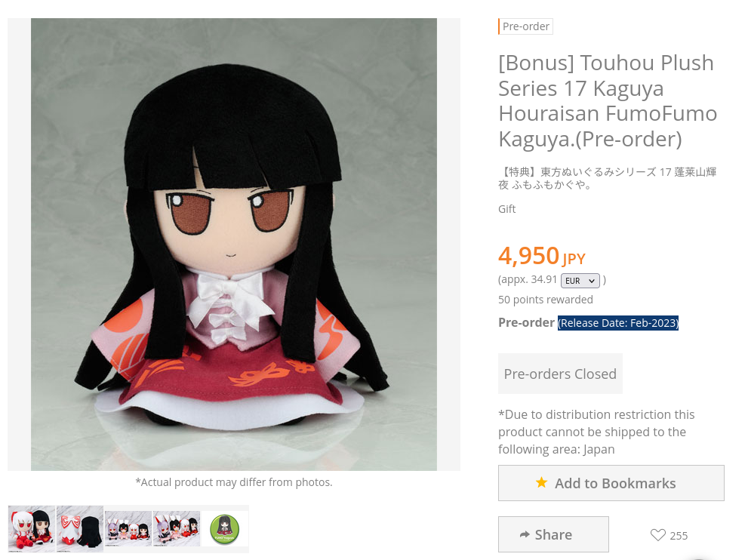The width and height of the screenshot is (748, 560).
Task: Click the Pre-orders Closed button
Action: click(560, 374)
